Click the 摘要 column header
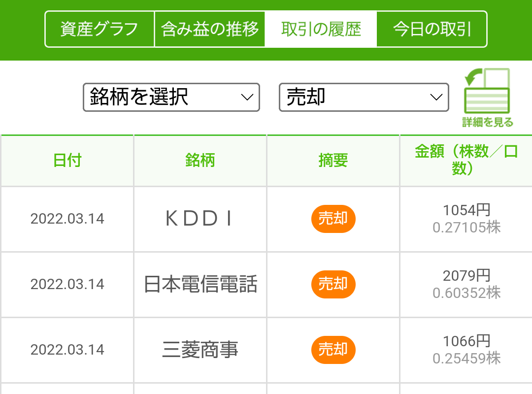 tap(333, 160)
